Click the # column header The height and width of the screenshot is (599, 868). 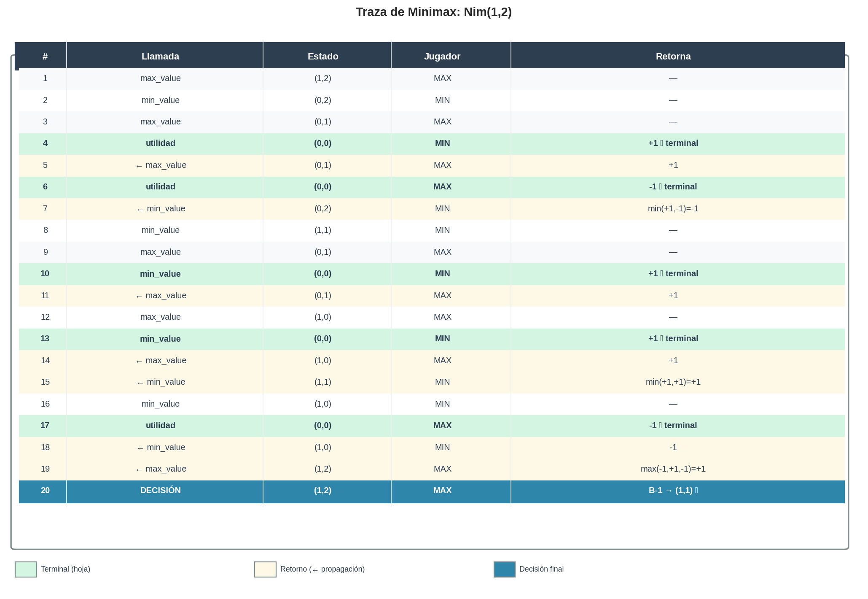coord(45,56)
